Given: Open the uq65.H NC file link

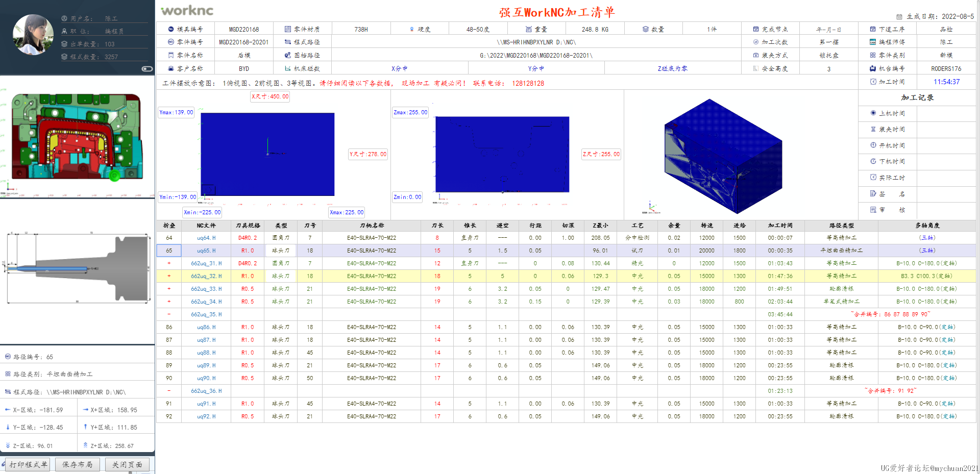Looking at the screenshot, I should (x=206, y=251).
